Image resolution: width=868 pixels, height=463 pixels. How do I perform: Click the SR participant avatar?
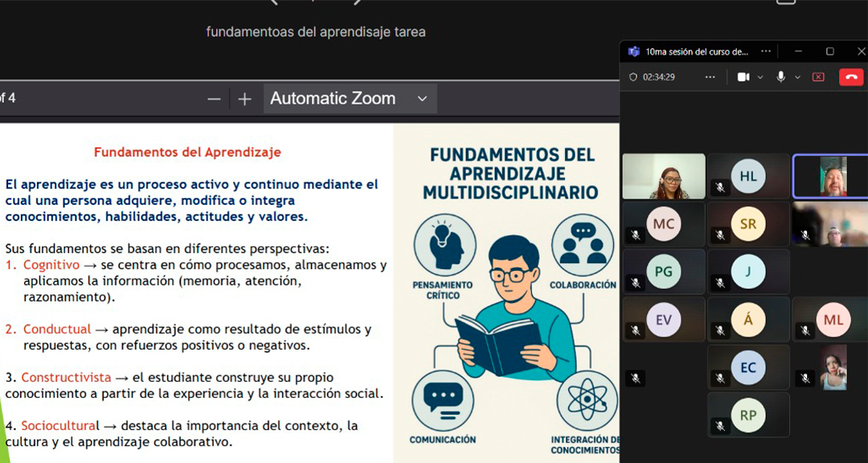[x=748, y=223]
